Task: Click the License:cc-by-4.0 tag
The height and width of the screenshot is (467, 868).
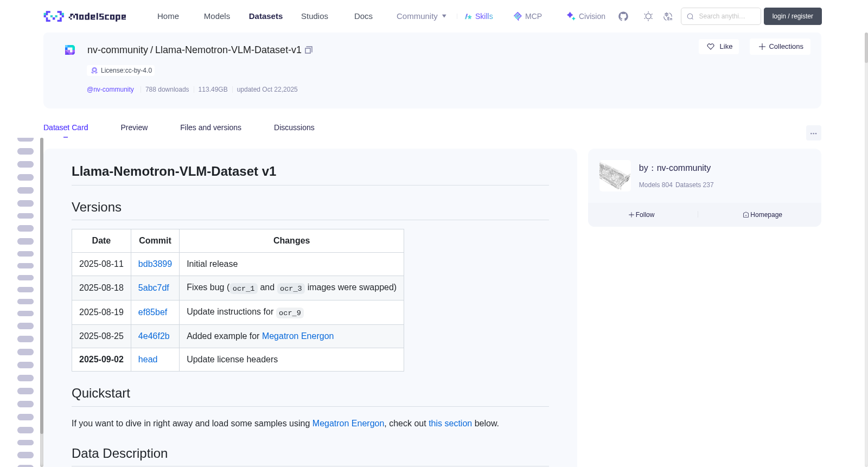Action: click(121, 71)
